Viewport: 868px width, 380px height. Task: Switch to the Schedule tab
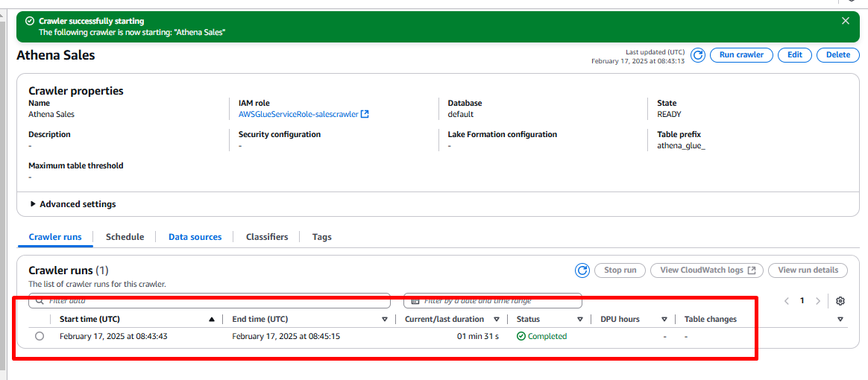pyautogui.click(x=125, y=237)
